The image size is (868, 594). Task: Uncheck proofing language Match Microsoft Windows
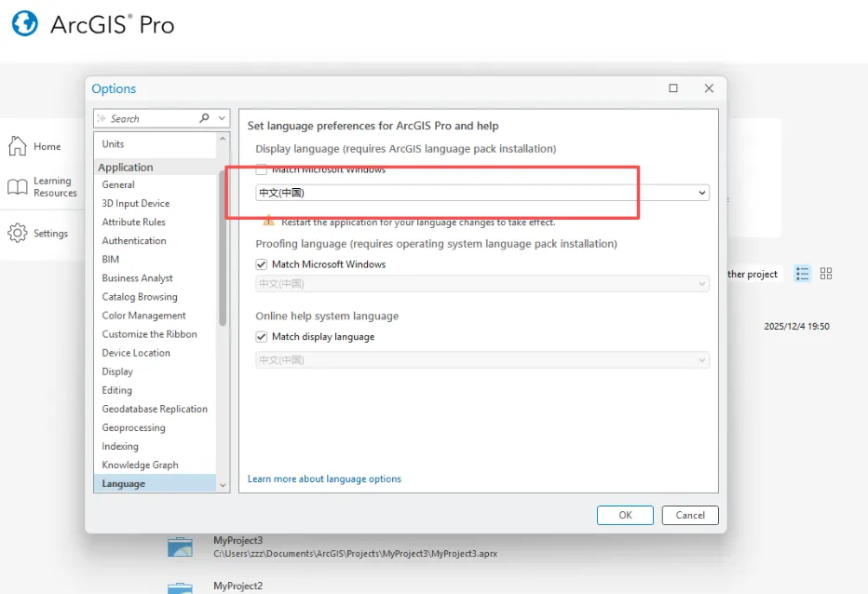[x=262, y=264]
